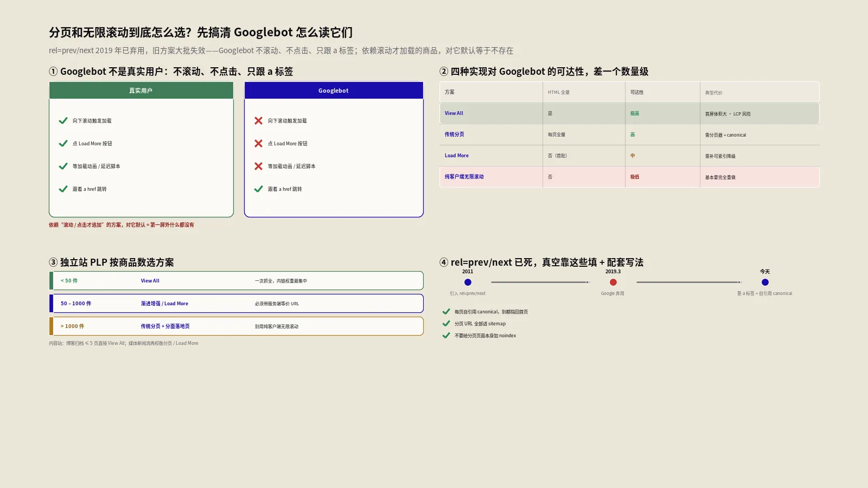Click the 需补可索引降级 cell
The width and height of the screenshot is (868, 488).
(720, 156)
